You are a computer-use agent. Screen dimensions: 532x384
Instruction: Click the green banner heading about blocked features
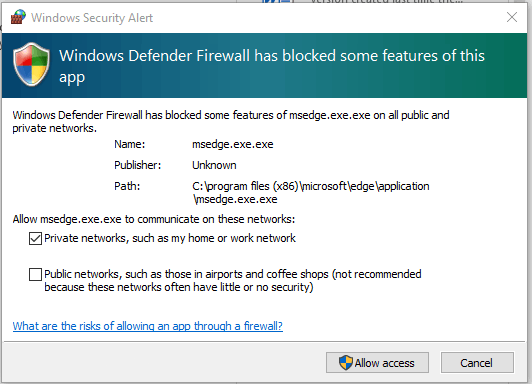tap(272, 66)
